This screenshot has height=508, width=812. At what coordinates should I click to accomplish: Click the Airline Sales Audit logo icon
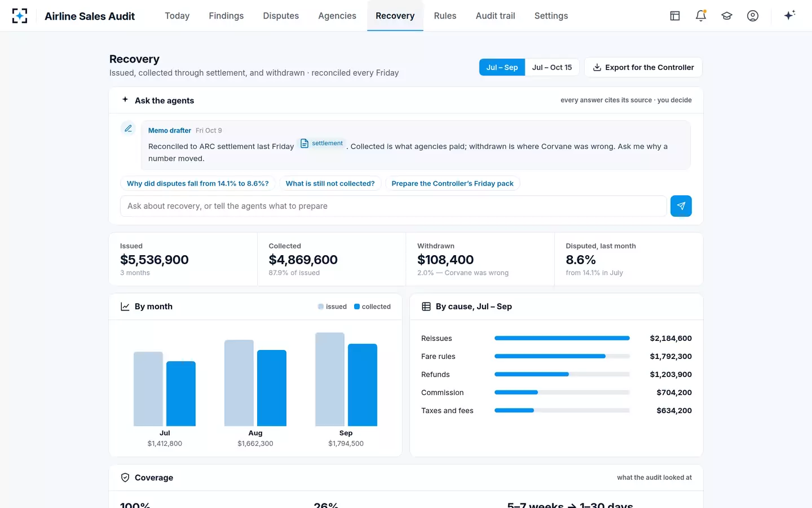(x=20, y=16)
